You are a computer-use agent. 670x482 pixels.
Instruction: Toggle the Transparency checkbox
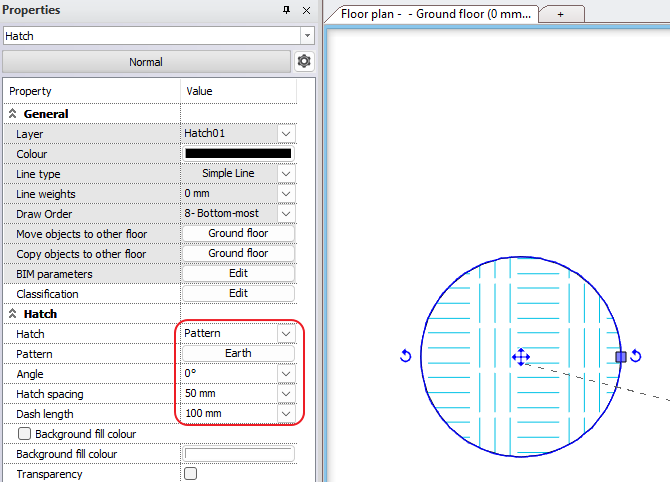[190, 474]
